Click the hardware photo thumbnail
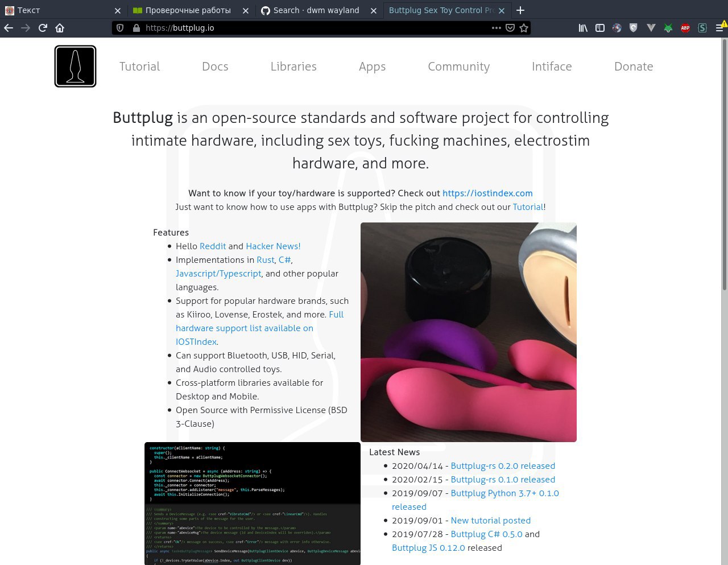Viewport: 728px width, 565px height. point(469,332)
